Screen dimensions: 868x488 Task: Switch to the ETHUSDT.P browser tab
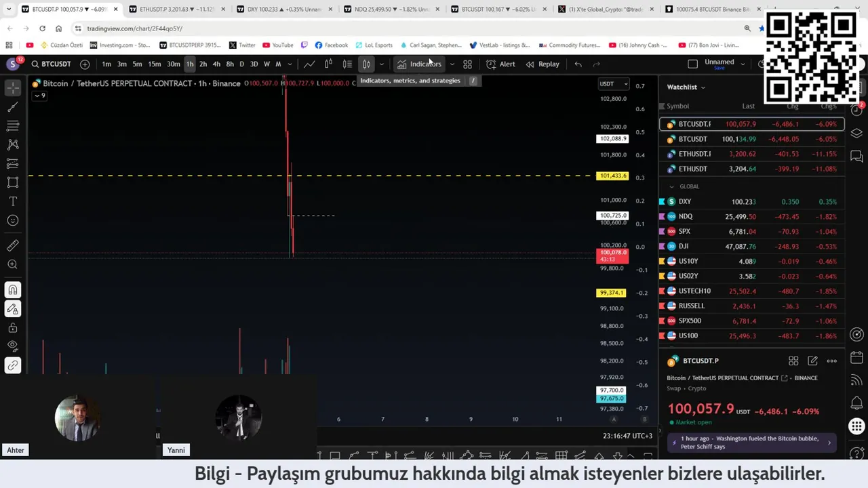pyautogui.click(x=176, y=9)
